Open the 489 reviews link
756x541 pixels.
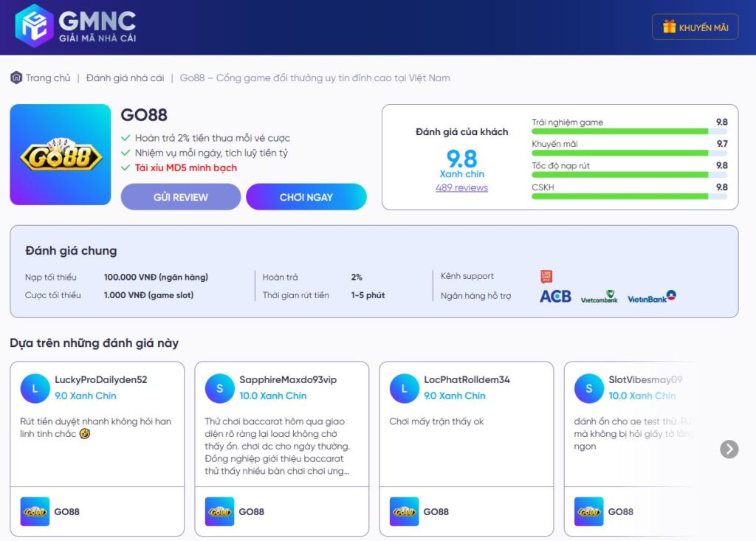[461, 187]
